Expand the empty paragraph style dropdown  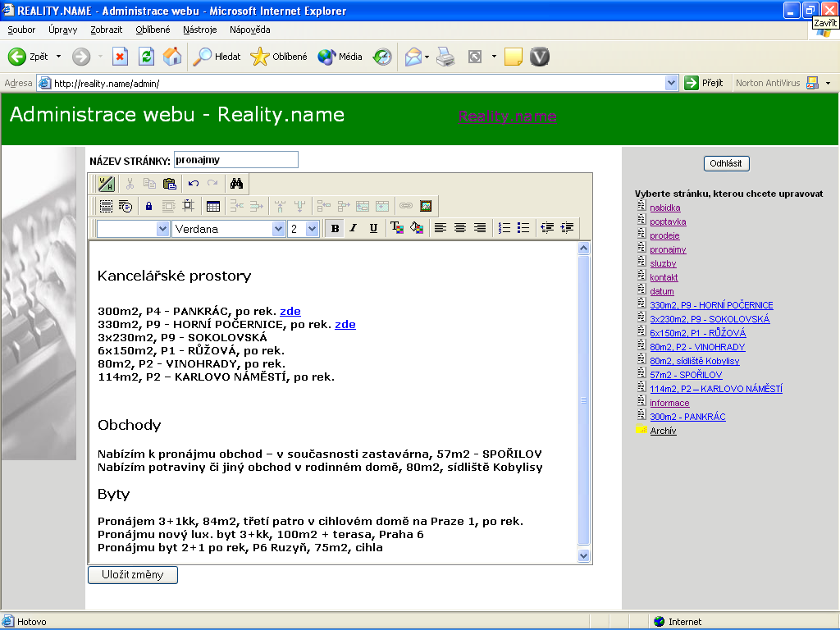pyautogui.click(x=162, y=229)
